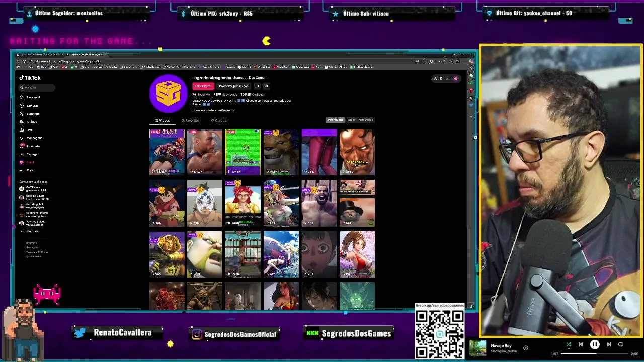Open the Empresa footer link
Screen dimensions: 644x362
(32, 243)
